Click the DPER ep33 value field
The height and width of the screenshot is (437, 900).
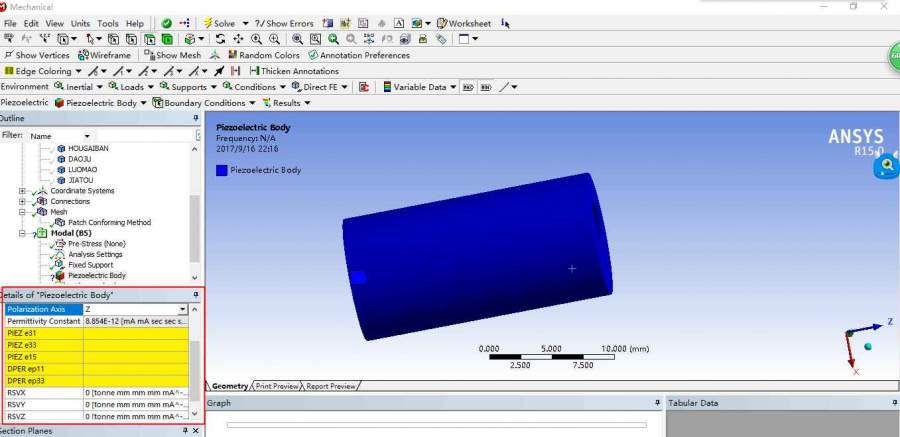tap(136, 381)
